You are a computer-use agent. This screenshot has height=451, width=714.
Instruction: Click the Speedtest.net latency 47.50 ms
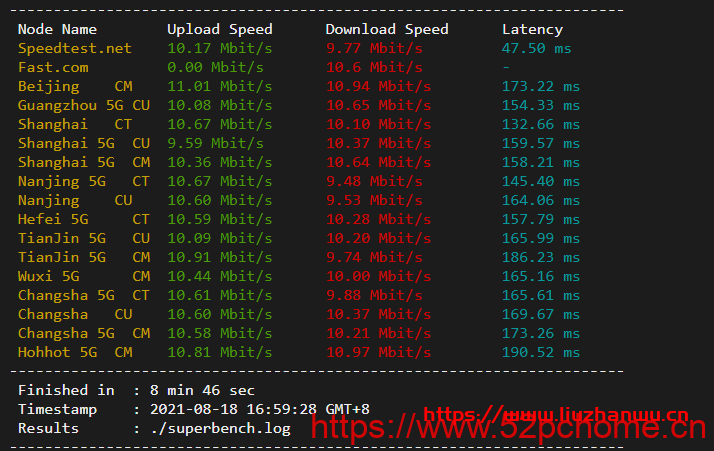[x=536, y=48]
